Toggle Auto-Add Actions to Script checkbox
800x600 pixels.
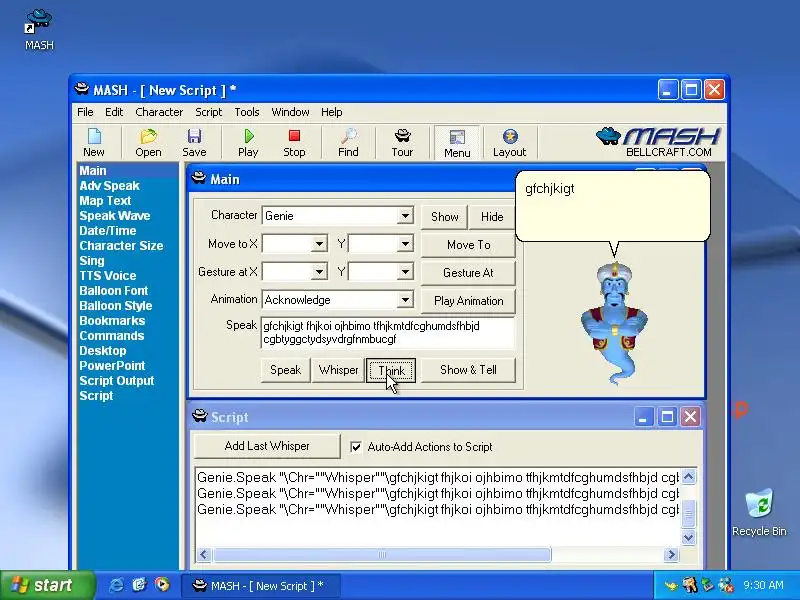pyautogui.click(x=356, y=447)
